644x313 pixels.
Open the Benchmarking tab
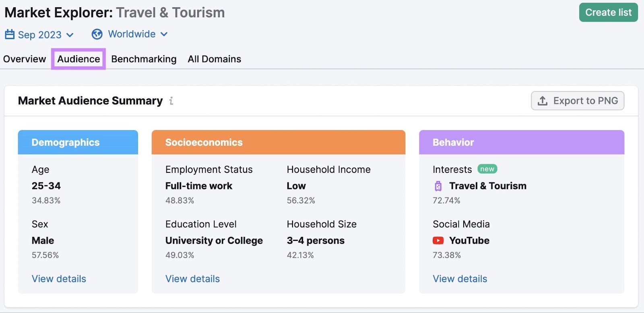[144, 59]
